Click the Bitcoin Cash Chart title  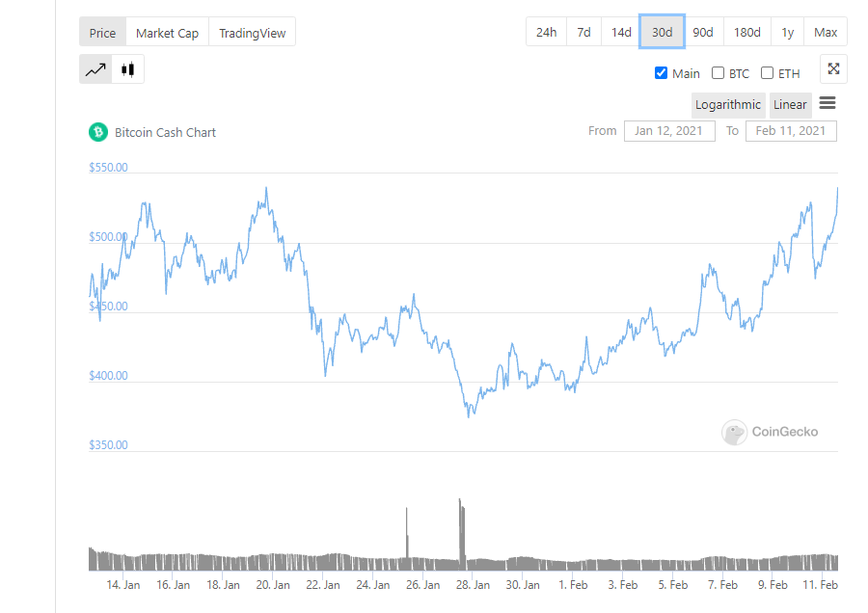click(x=165, y=132)
